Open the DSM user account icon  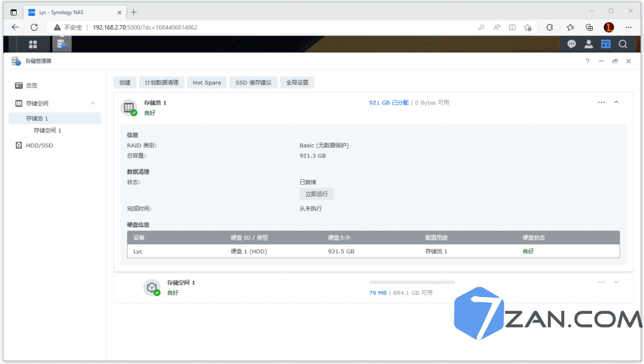pyautogui.click(x=589, y=44)
